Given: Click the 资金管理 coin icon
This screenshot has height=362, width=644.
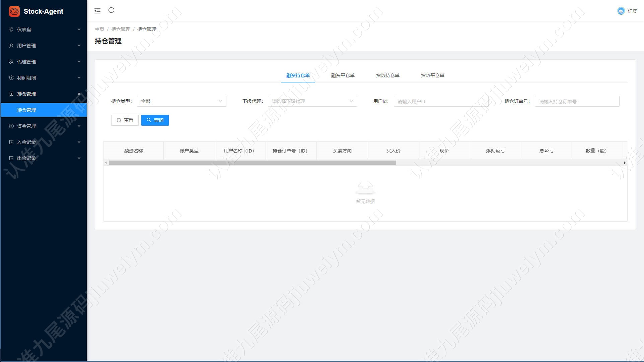Looking at the screenshot, I should (11, 126).
